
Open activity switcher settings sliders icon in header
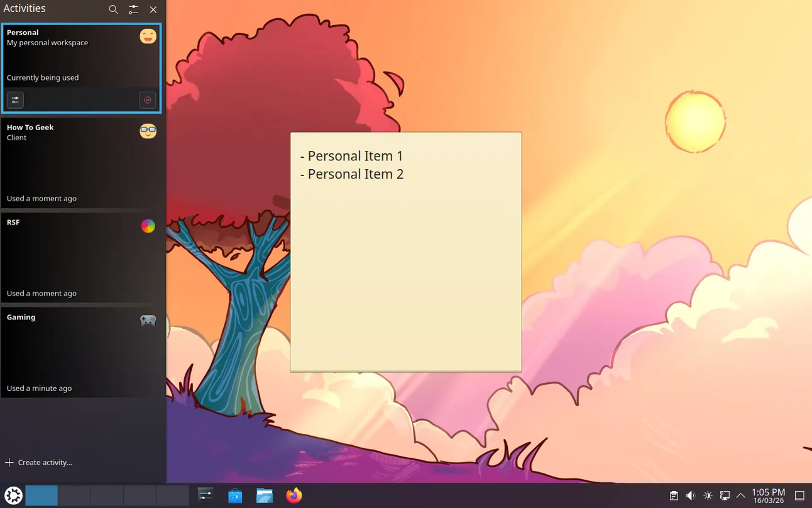[133, 9]
